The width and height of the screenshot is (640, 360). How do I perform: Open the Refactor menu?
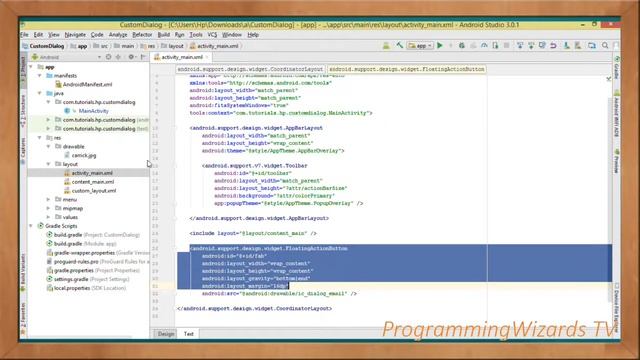pyautogui.click(x=142, y=35)
